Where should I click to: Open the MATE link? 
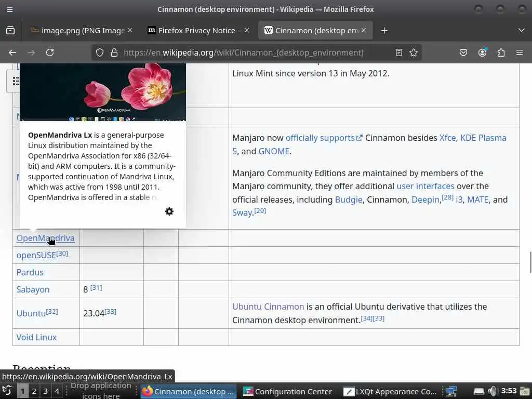[478, 199]
